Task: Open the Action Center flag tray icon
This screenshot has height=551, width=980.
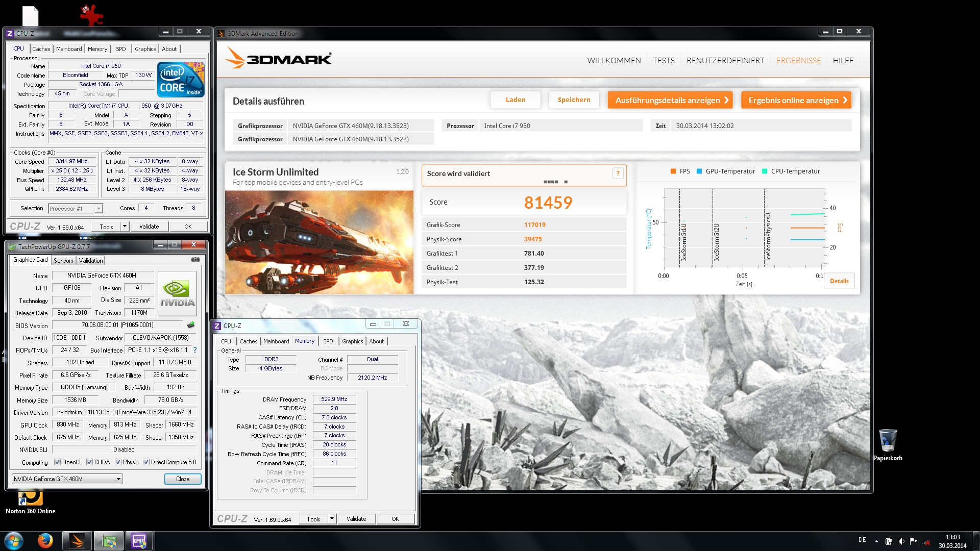Action: click(x=913, y=541)
